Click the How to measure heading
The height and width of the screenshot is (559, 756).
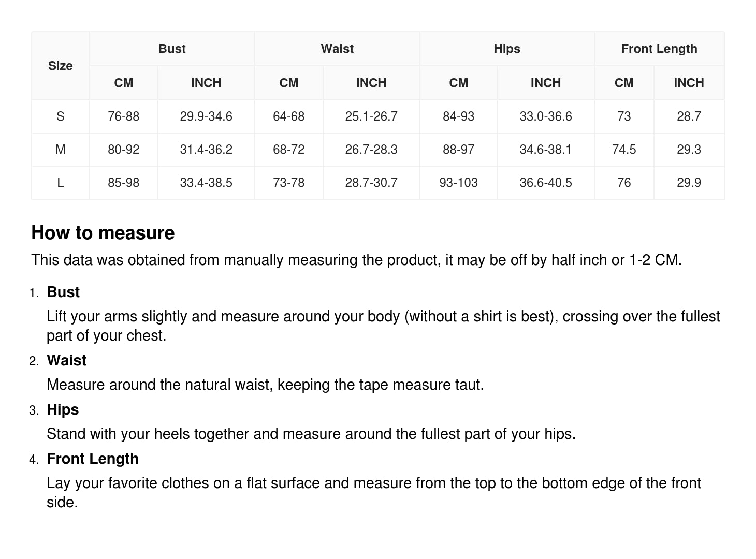click(x=103, y=233)
